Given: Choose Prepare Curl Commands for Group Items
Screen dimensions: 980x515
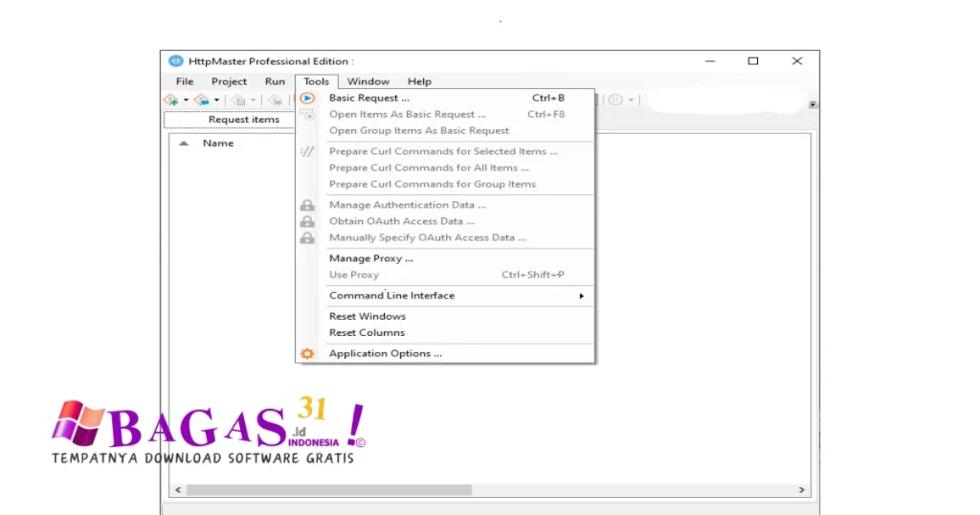Looking at the screenshot, I should coord(446,184).
